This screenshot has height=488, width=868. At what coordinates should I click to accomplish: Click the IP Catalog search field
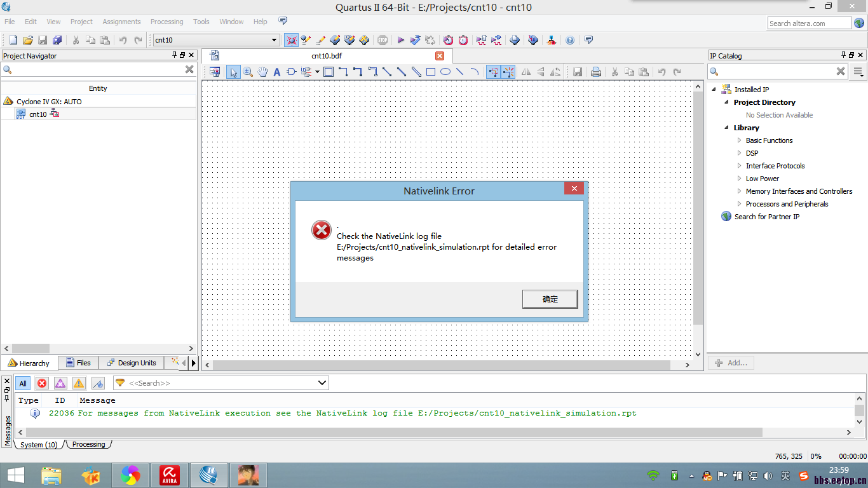[777, 71]
